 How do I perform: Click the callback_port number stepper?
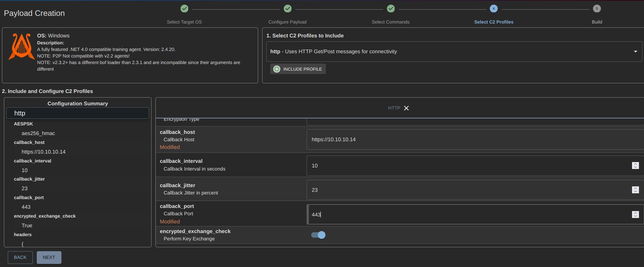(x=635, y=215)
